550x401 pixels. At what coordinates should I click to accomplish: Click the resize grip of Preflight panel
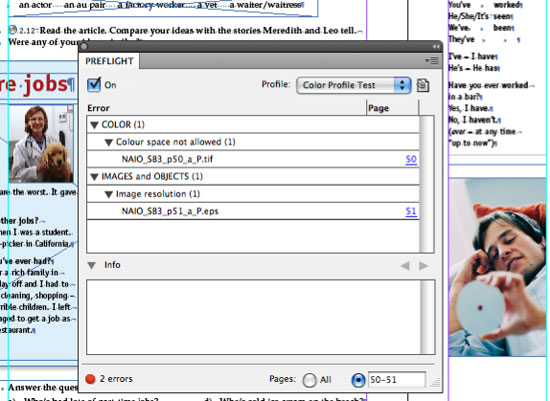click(x=435, y=382)
